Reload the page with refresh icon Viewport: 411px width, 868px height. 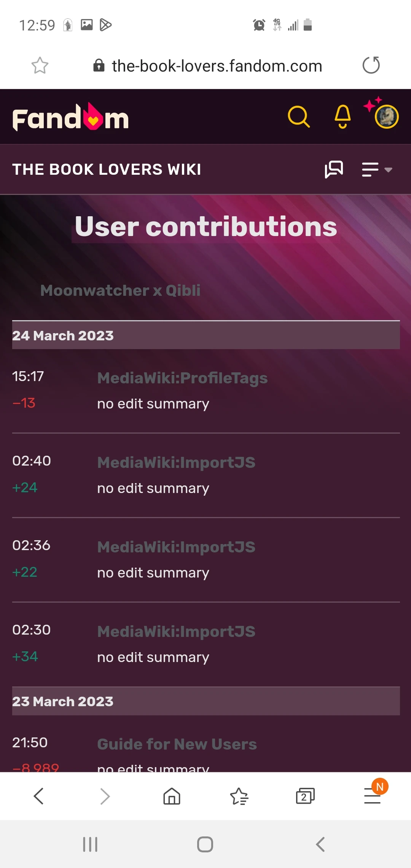coord(371,65)
